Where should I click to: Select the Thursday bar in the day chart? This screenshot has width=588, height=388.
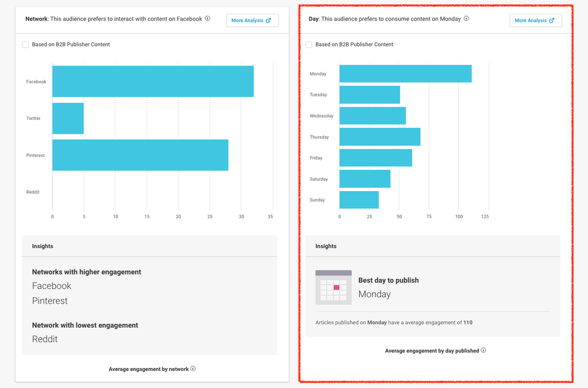pyautogui.click(x=380, y=137)
